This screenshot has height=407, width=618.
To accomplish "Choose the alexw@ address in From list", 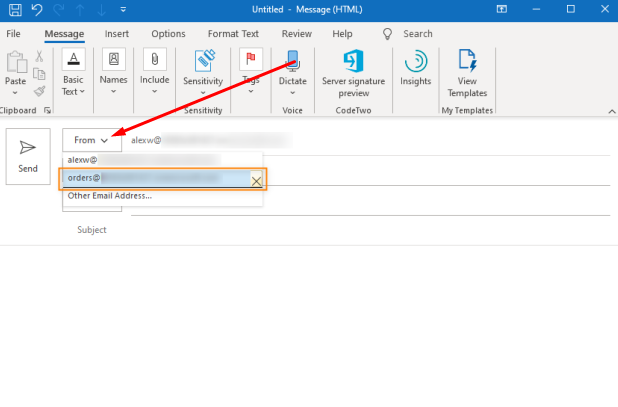I will pyautogui.click(x=162, y=160).
